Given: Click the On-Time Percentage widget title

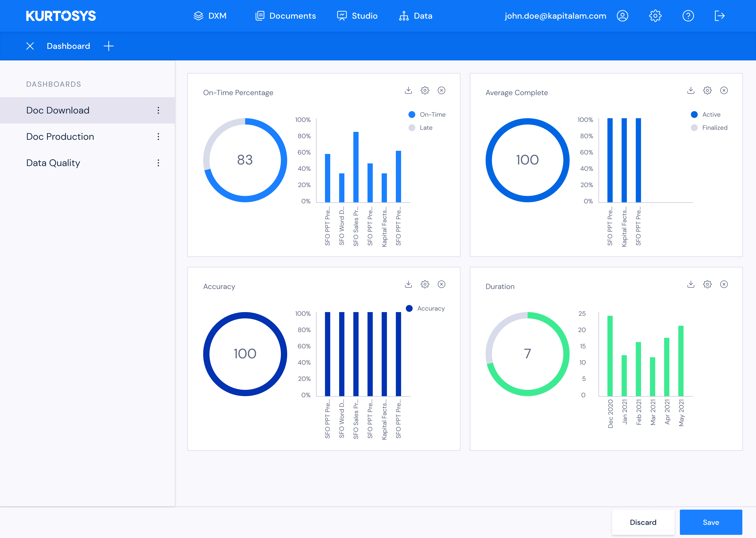Looking at the screenshot, I should 238,93.
